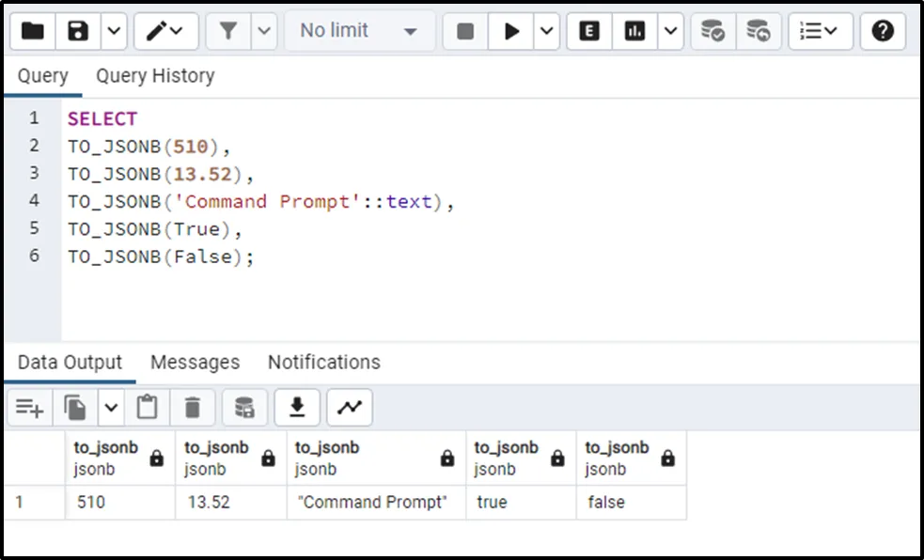Open the Notifications tab
Image resolution: width=924 pixels, height=560 pixels.
(x=323, y=363)
